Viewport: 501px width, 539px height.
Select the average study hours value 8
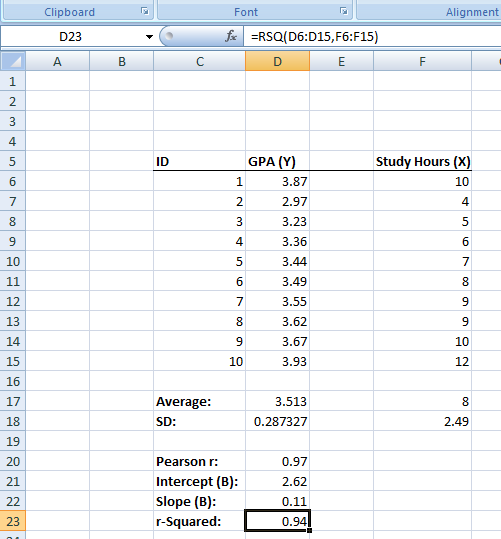pos(422,401)
